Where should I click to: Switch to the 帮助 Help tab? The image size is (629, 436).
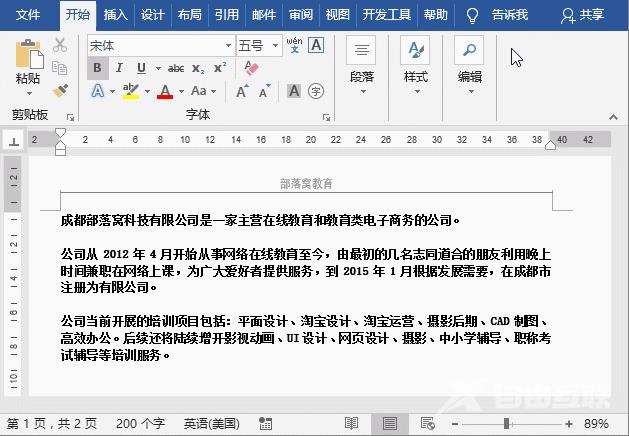tap(436, 15)
